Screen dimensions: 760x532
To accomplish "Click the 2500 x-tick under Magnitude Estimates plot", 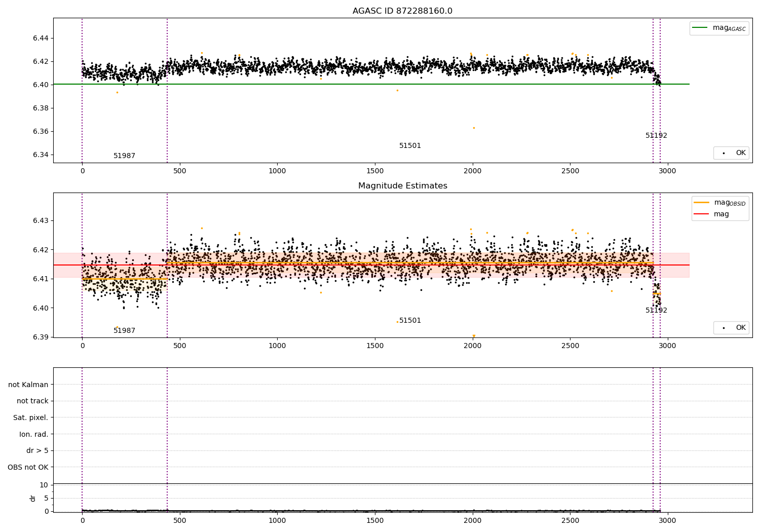I will coord(570,346).
